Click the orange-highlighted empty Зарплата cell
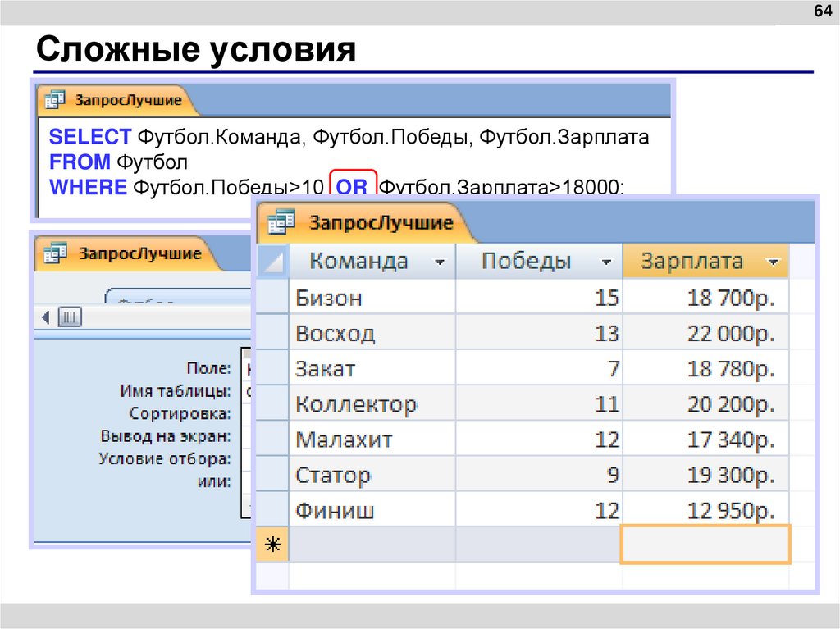 [x=705, y=544]
